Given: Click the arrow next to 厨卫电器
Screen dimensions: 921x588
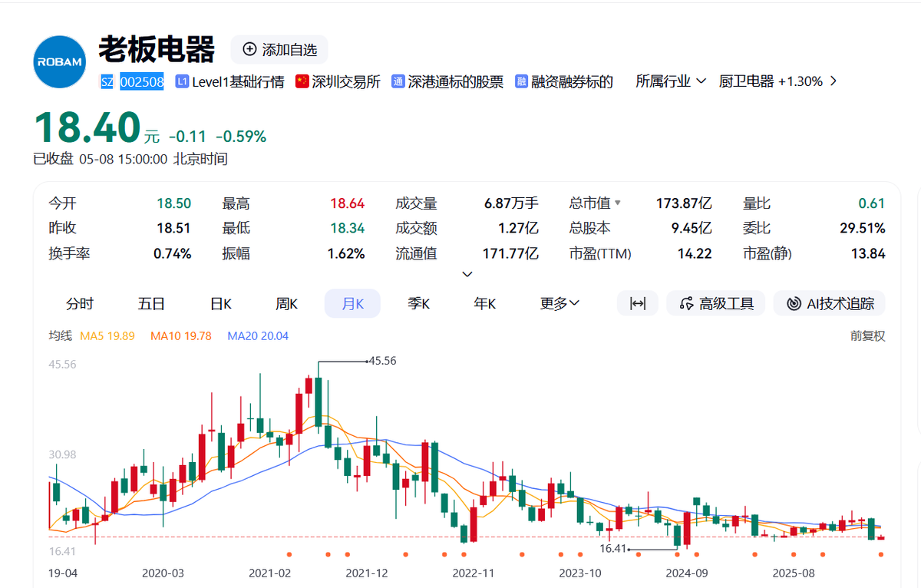Looking at the screenshot, I should 833,81.
